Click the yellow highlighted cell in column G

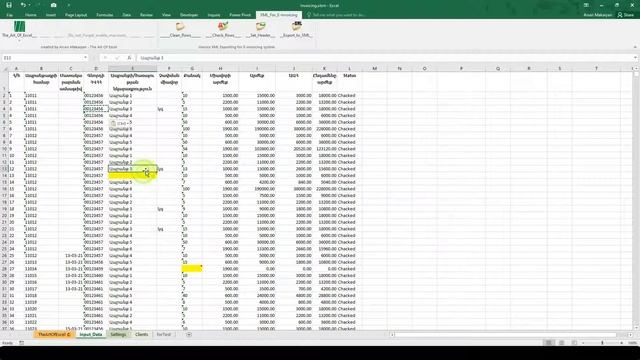192,269
